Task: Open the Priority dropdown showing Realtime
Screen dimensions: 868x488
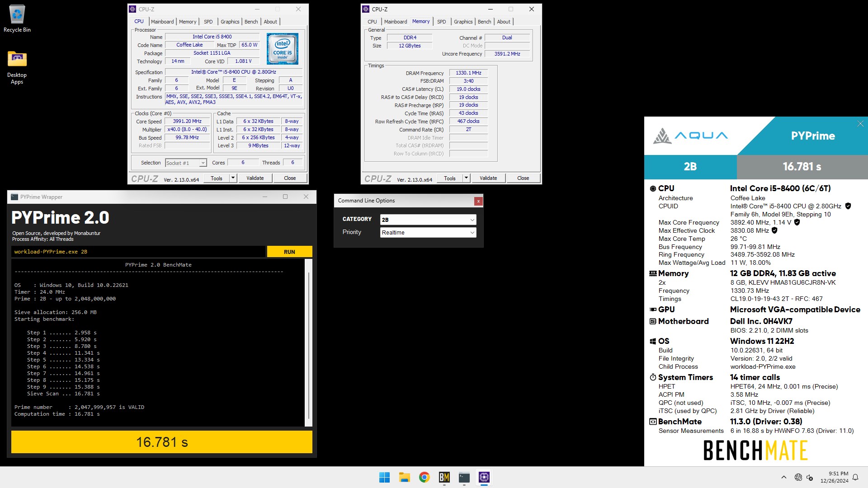Action: point(428,232)
